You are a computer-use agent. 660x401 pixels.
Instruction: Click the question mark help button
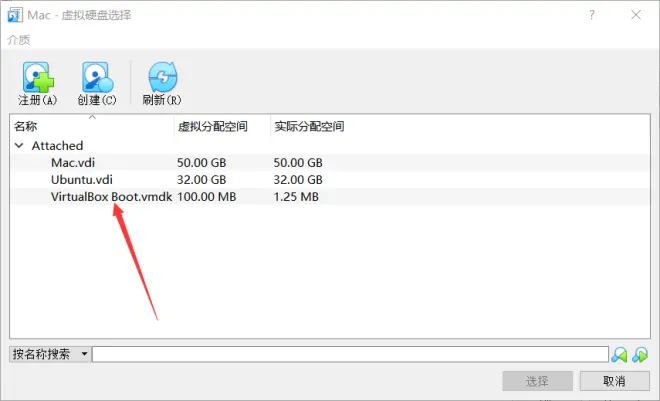pos(592,15)
